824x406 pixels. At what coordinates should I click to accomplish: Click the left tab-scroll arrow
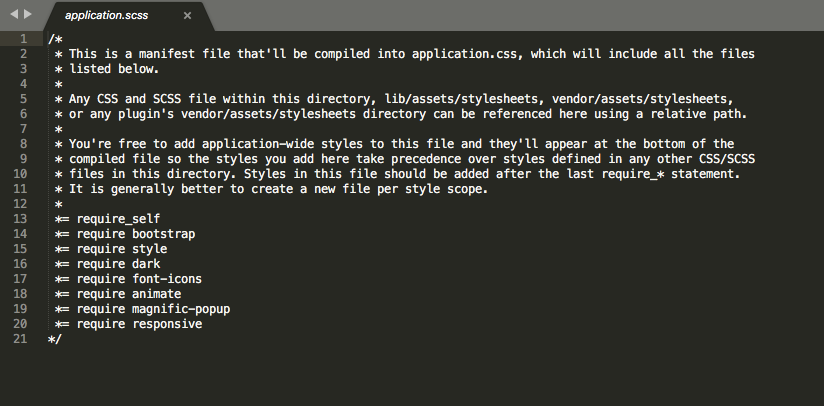pyautogui.click(x=14, y=15)
